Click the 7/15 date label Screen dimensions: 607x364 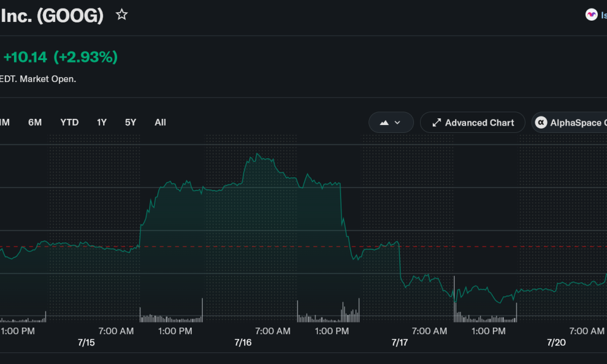click(x=86, y=342)
